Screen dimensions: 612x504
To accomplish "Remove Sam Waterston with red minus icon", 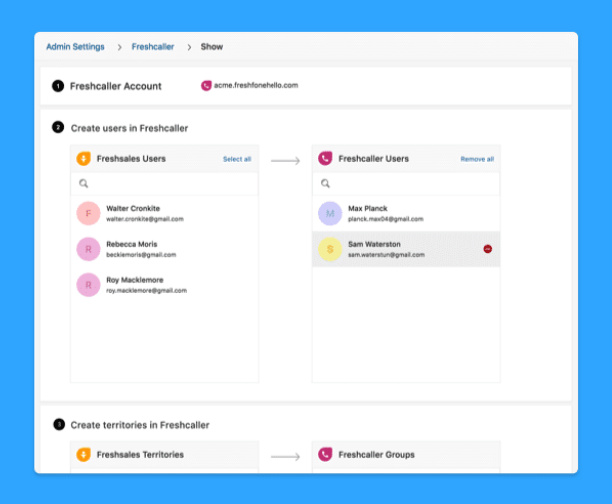I will tap(487, 249).
